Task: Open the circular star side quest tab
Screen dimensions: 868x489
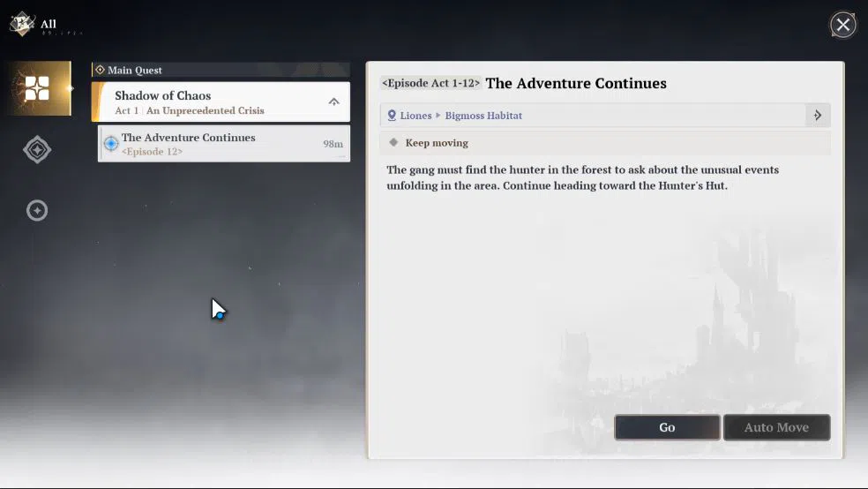Action: tap(37, 210)
